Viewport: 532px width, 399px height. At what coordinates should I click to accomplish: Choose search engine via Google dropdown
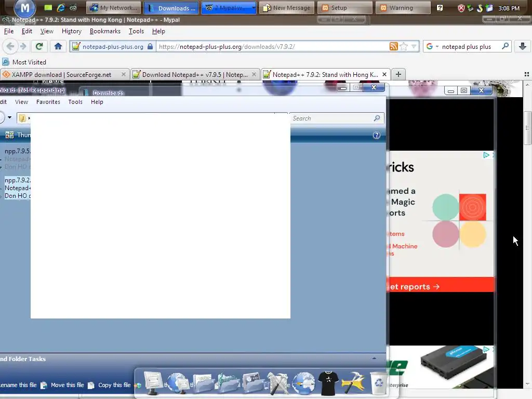pyautogui.click(x=432, y=46)
